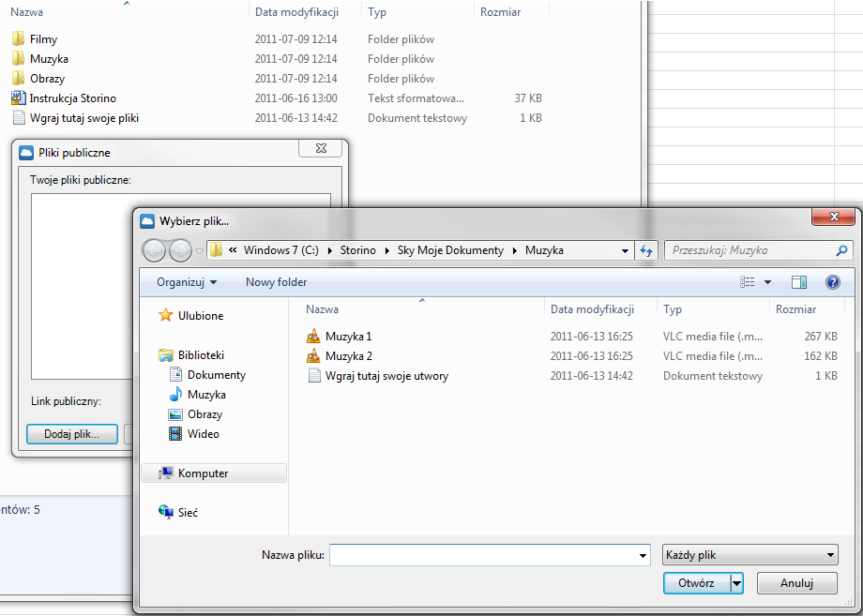The width and height of the screenshot is (863, 616).
Task: Click the 2011-06-16 13:00 date cell
Action: tap(296, 98)
